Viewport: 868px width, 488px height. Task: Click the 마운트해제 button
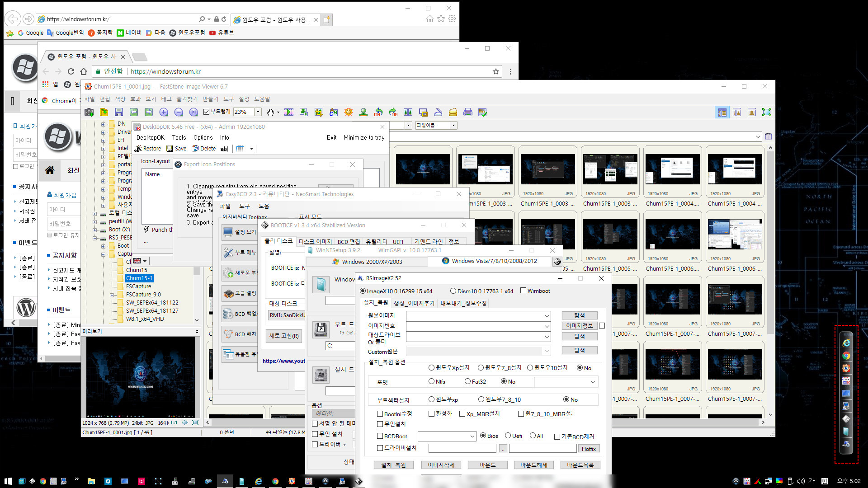(x=533, y=465)
